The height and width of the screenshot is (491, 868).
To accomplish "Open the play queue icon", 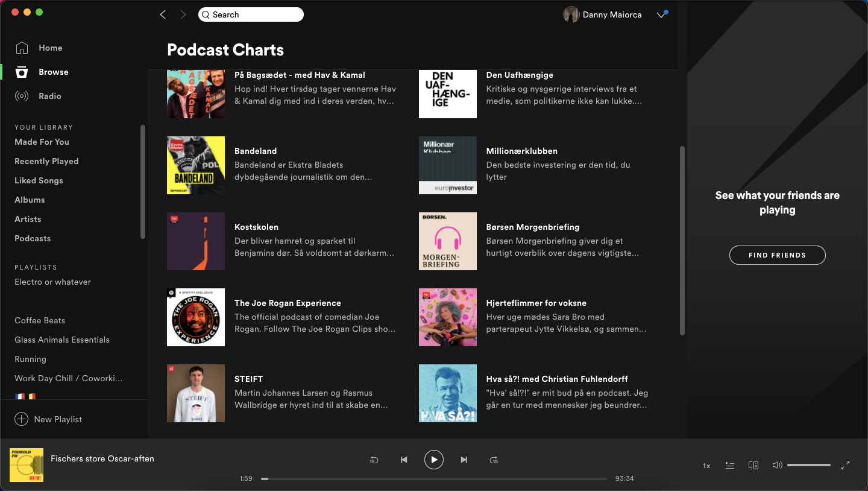I will [x=730, y=465].
